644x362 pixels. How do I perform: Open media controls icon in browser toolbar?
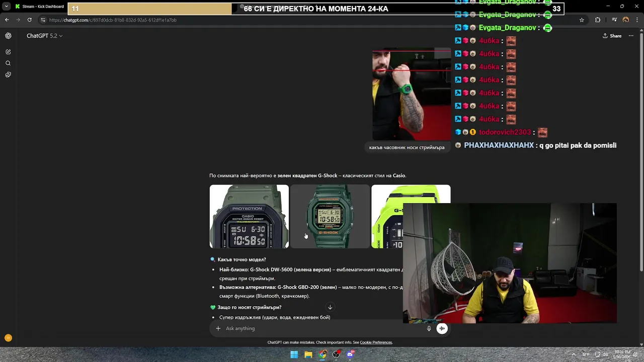(x=614, y=20)
